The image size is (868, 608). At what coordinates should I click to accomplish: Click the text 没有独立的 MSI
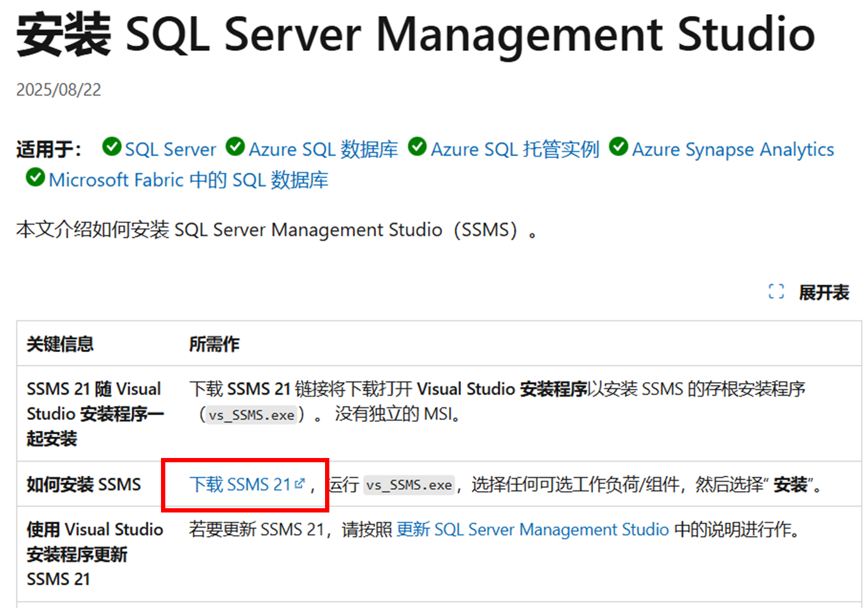(x=397, y=415)
